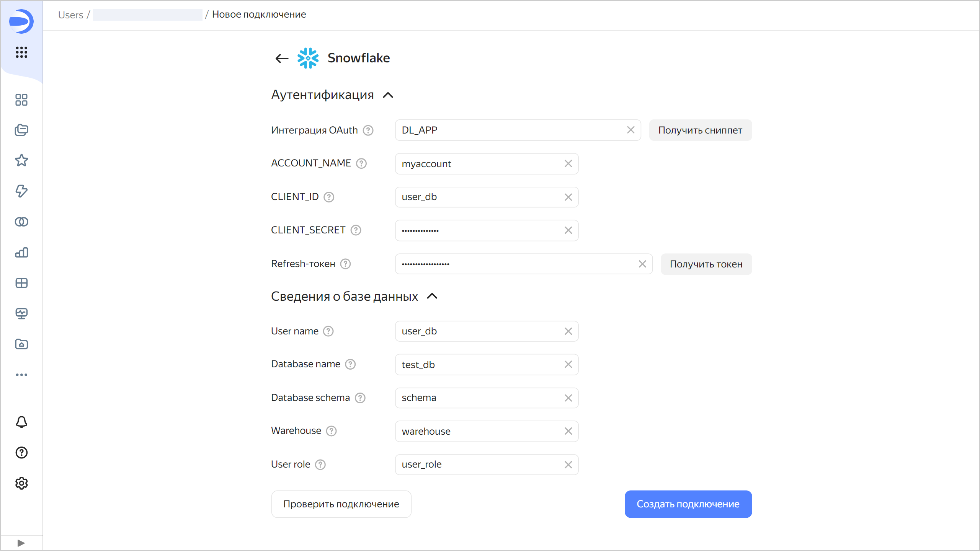
Task: Open the Charts bar icon in the sidebar
Action: [21, 252]
